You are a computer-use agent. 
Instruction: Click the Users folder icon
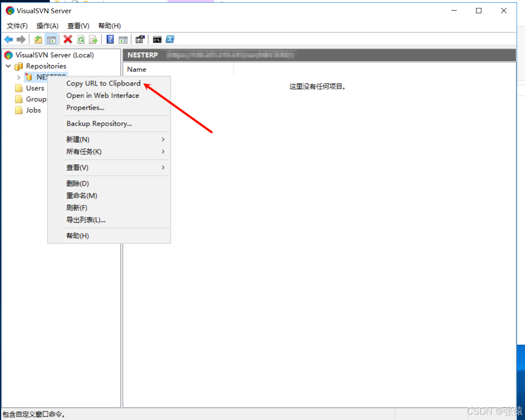click(19, 88)
